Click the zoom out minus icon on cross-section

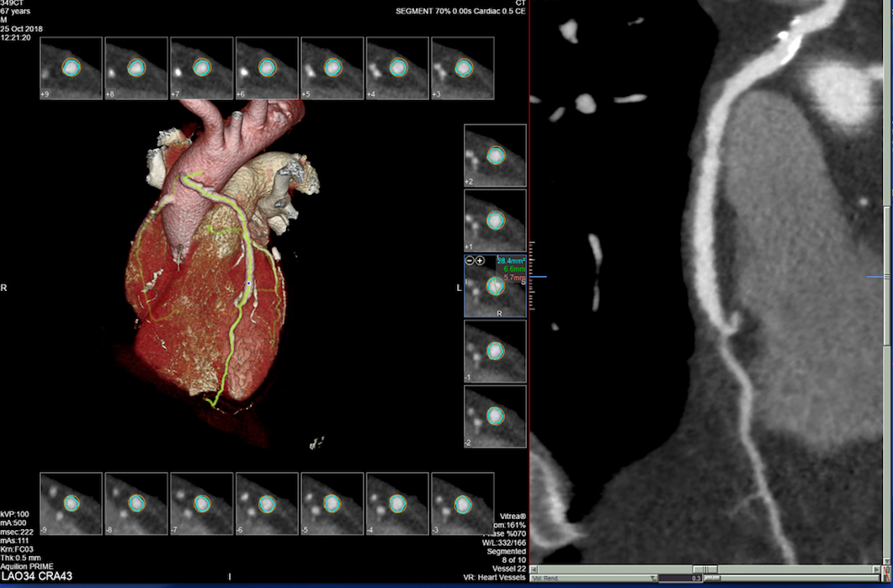coord(470,261)
